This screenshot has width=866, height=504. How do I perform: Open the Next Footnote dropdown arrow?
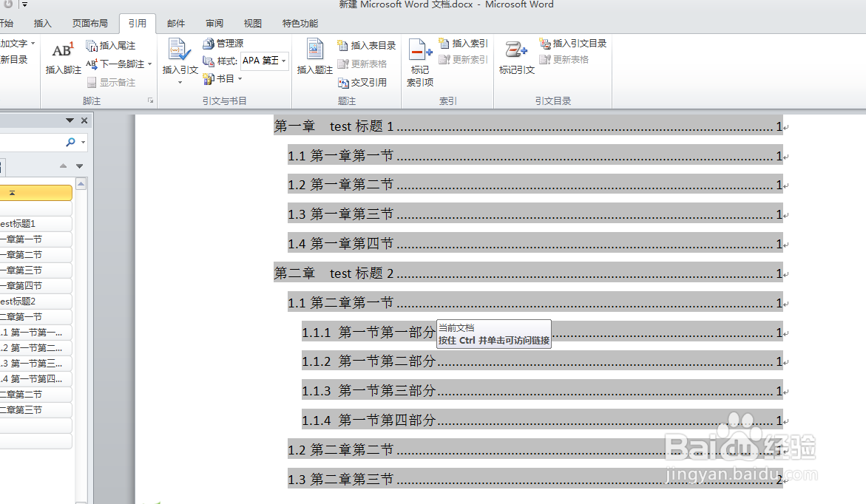coord(149,64)
